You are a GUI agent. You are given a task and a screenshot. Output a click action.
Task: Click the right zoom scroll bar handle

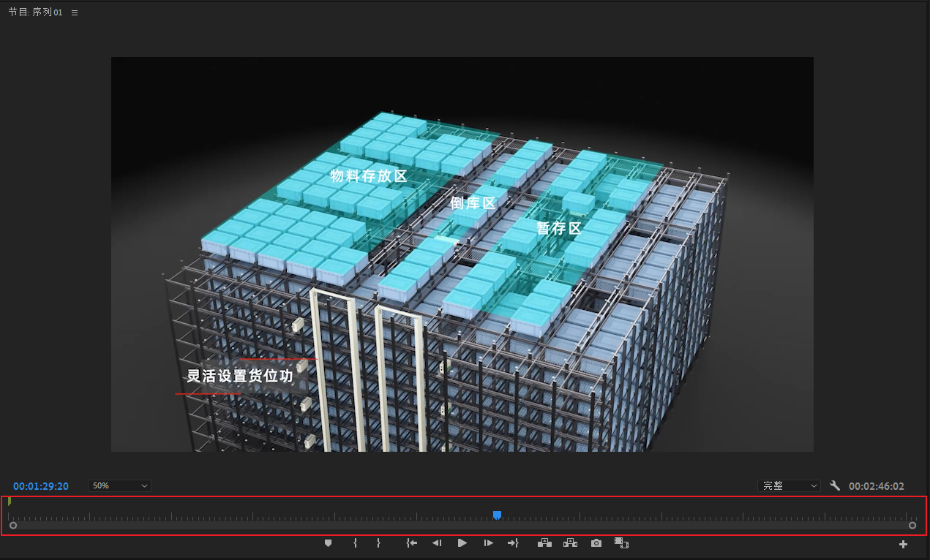[x=912, y=525]
